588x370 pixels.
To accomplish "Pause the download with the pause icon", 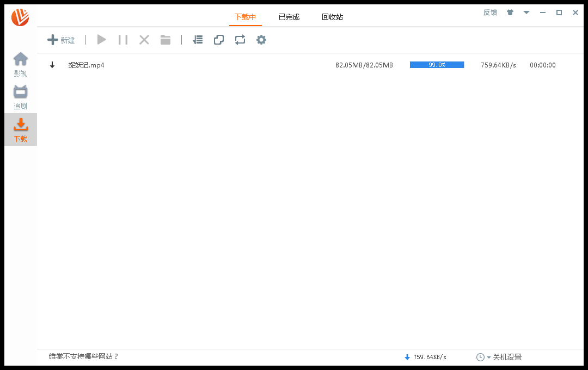I will (123, 40).
